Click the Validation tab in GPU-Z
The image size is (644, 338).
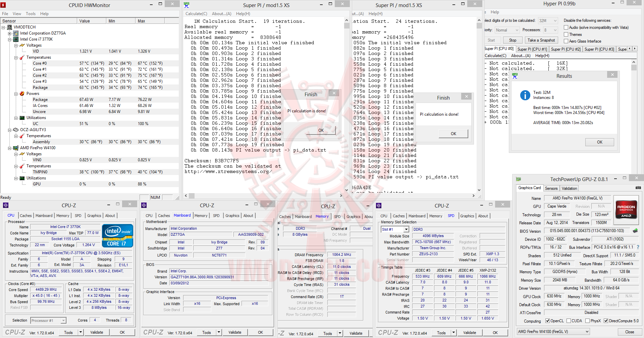pos(570,188)
